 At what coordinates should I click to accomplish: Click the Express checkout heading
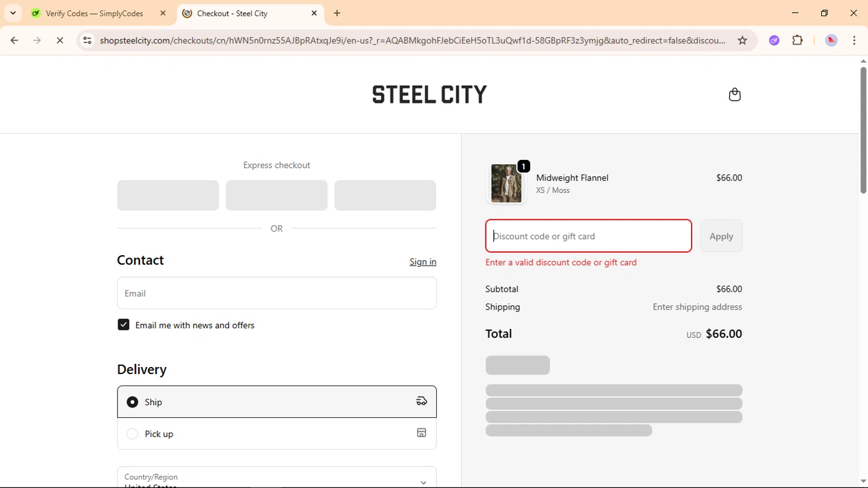tap(277, 165)
